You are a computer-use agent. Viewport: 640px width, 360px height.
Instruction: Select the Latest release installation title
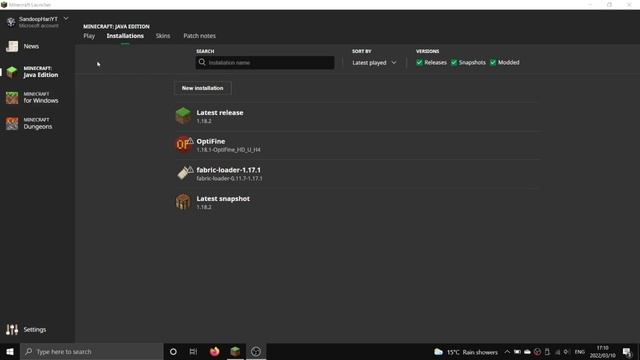point(220,113)
